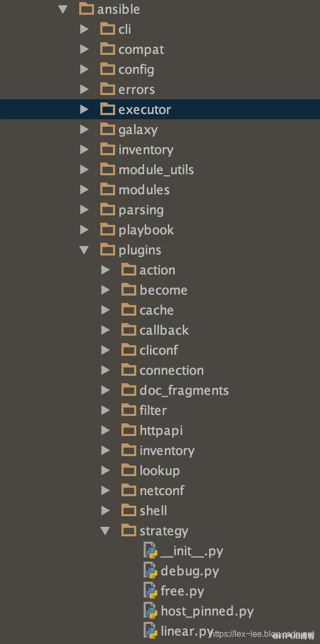Viewport: 320px width, 644px height.
Task: Expand the connection folder arrow
Action: 106,370
